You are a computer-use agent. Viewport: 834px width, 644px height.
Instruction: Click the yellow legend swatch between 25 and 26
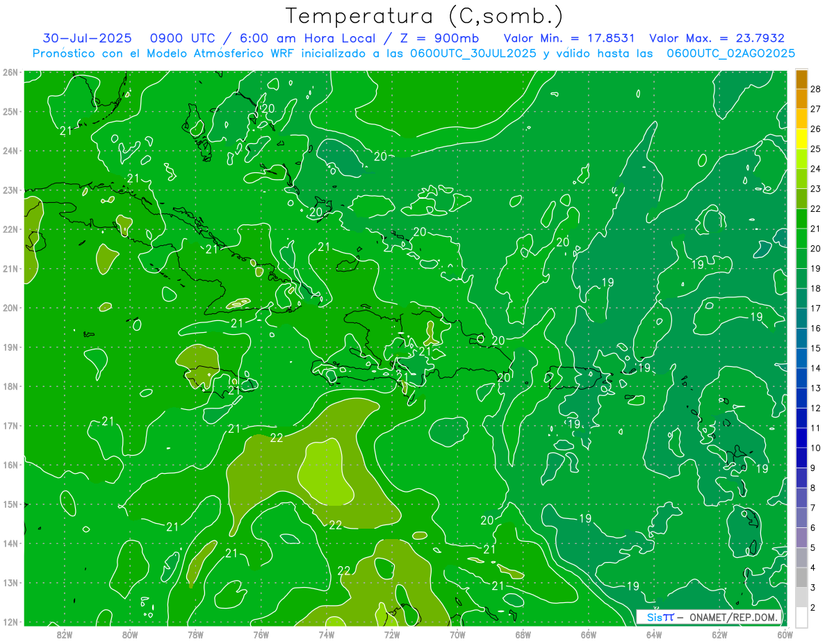pos(801,139)
